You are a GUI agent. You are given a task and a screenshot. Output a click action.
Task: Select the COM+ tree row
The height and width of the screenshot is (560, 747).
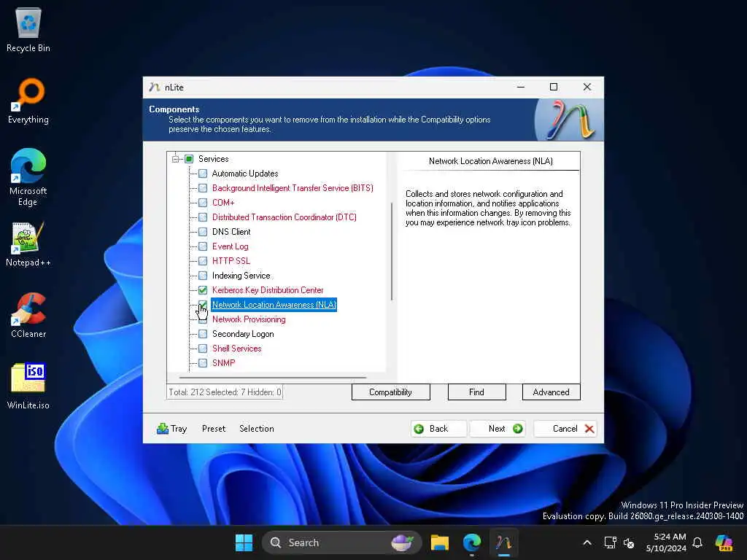point(223,203)
